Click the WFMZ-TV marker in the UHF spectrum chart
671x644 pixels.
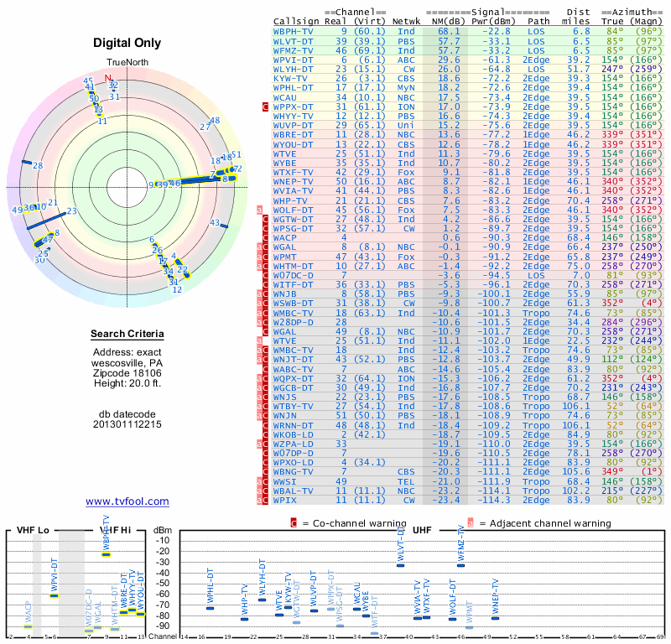pos(460,565)
